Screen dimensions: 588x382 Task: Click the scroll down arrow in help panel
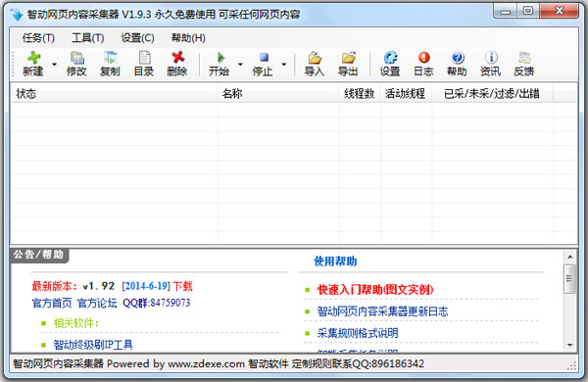[570, 345]
